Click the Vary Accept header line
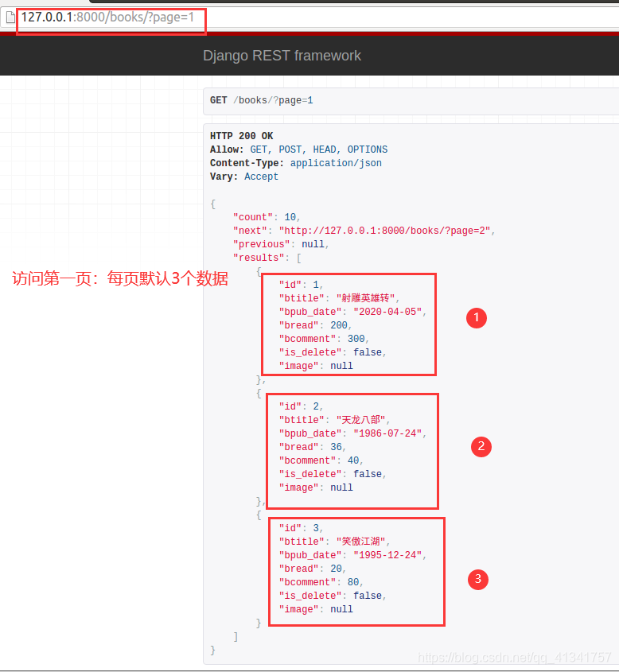The width and height of the screenshot is (619, 672). point(244,177)
